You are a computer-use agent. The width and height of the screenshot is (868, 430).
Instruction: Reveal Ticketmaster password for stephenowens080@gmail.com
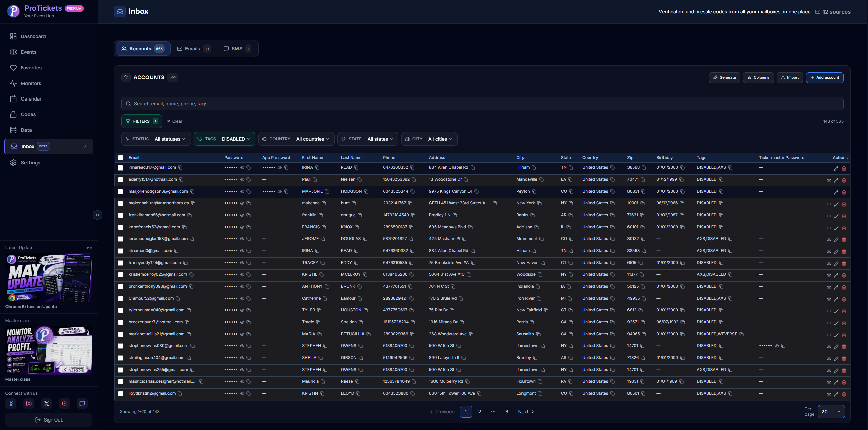point(777,346)
